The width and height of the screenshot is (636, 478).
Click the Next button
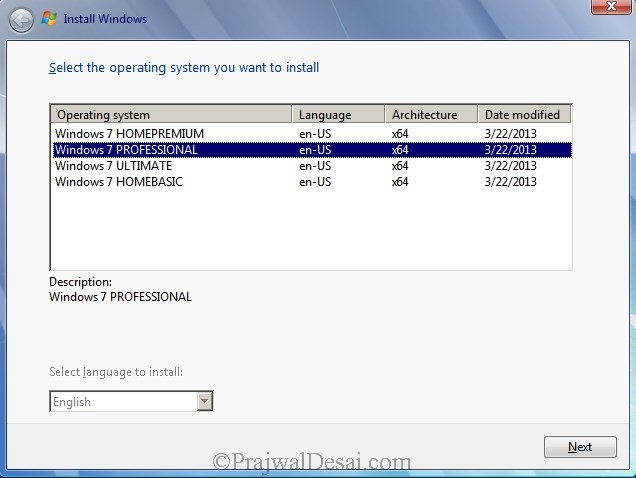(580, 447)
